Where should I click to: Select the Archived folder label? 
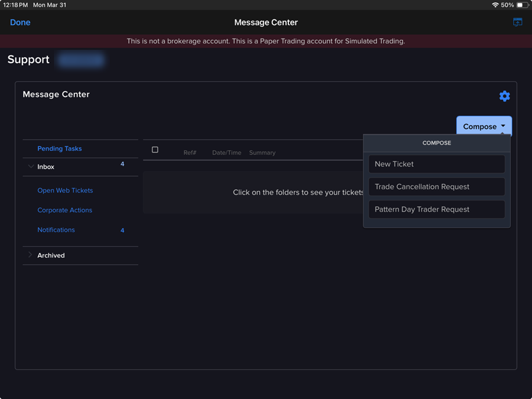coord(51,255)
